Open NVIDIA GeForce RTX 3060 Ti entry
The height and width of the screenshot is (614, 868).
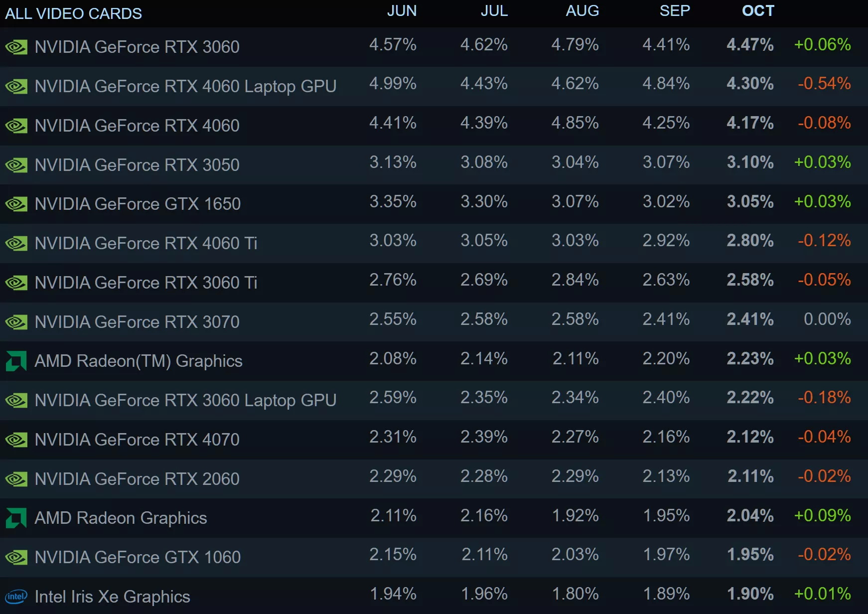[x=145, y=283]
